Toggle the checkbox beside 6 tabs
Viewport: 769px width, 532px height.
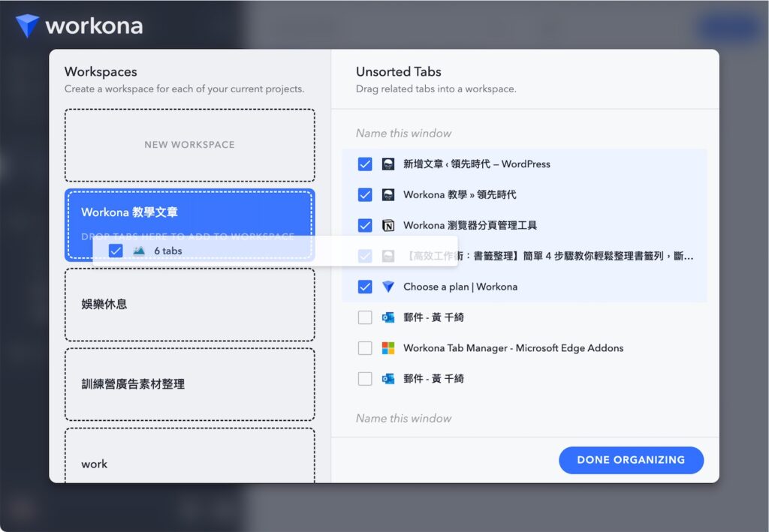click(116, 251)
